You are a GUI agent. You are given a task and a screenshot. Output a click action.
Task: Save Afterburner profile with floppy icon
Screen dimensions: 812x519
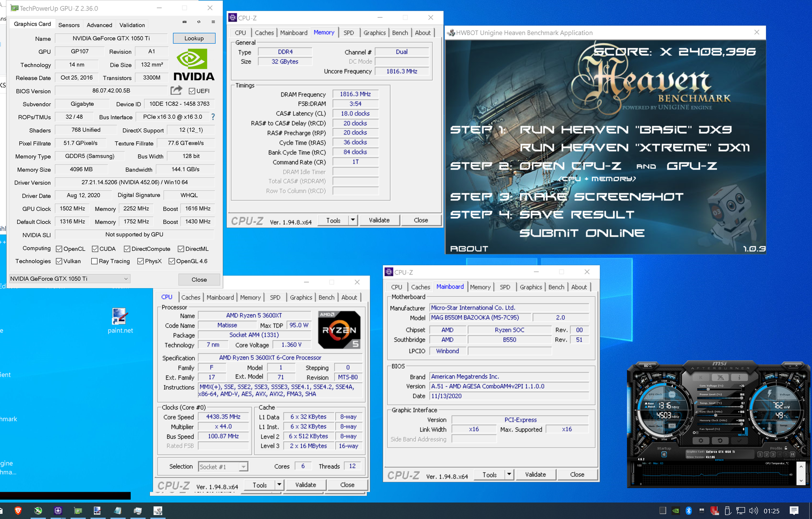coord(792,455)
